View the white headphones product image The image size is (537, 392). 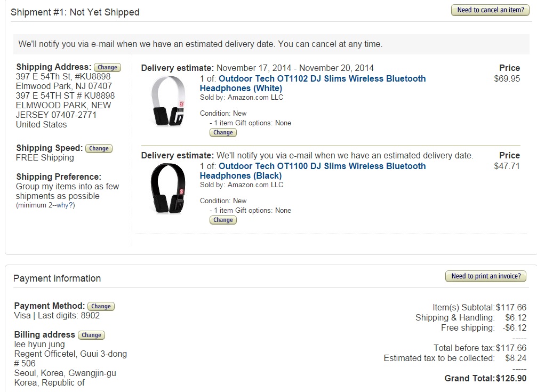tap(168, 101)
